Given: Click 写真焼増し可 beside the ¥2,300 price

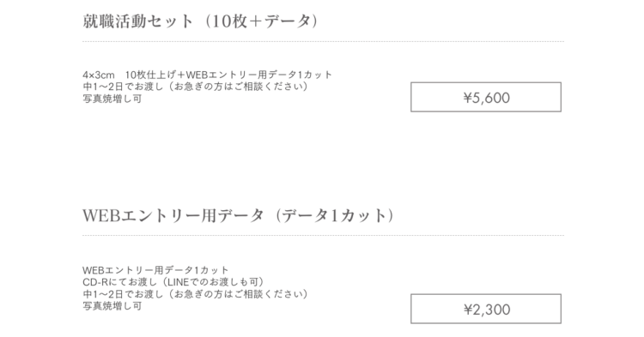Looking at the screenshot, I should [112, 306].
